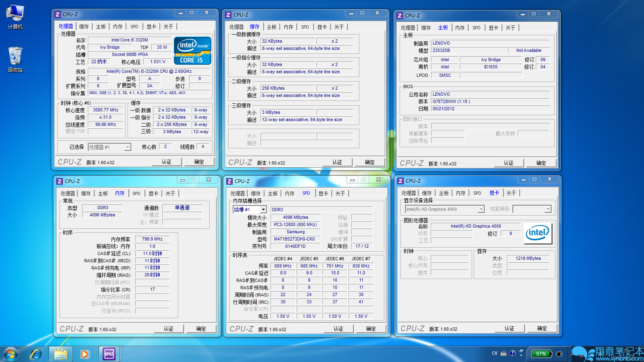
Task: Click the 97% battery indicator
Action: pyautogui.click(x=541, y=354)
